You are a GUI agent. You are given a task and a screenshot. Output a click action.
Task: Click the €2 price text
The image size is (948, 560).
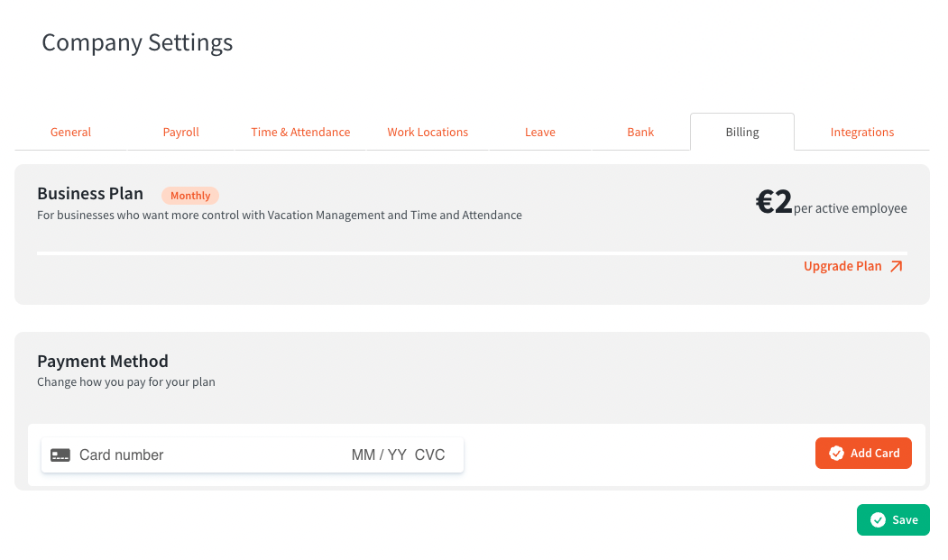click(774, 201)
